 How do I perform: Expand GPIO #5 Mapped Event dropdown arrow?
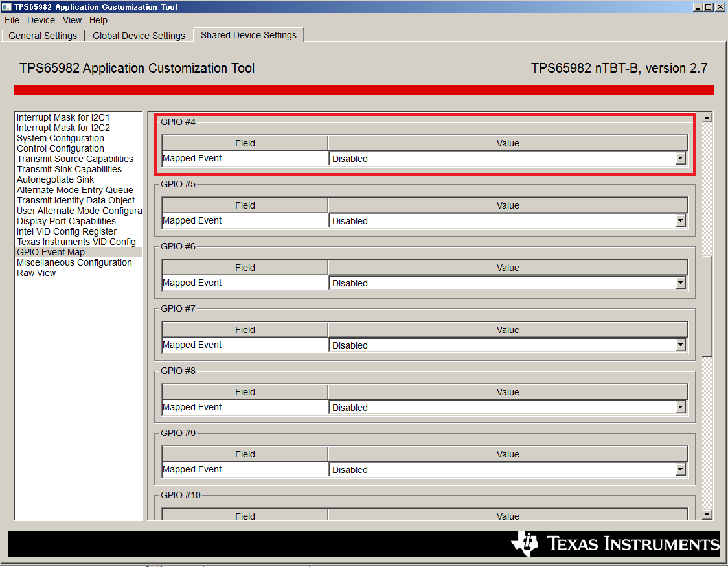[680, 220]
